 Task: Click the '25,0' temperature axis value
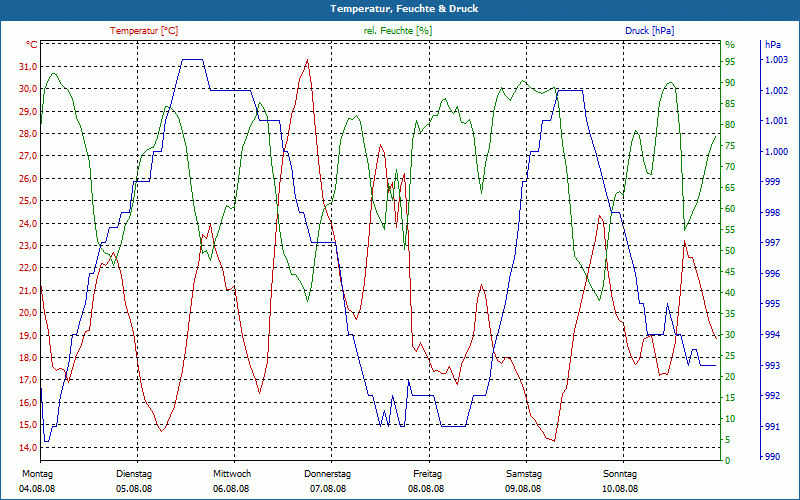29,201
